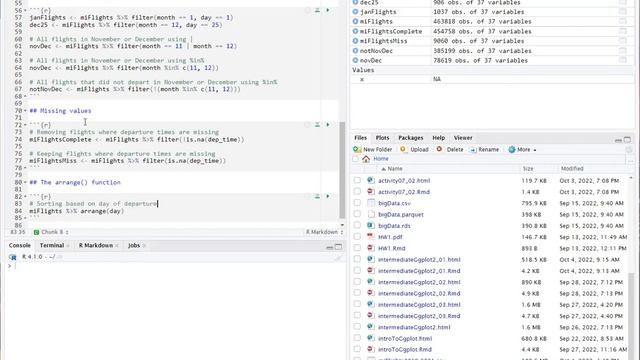Expand the novDec data frame details

[x=355, y=60]
